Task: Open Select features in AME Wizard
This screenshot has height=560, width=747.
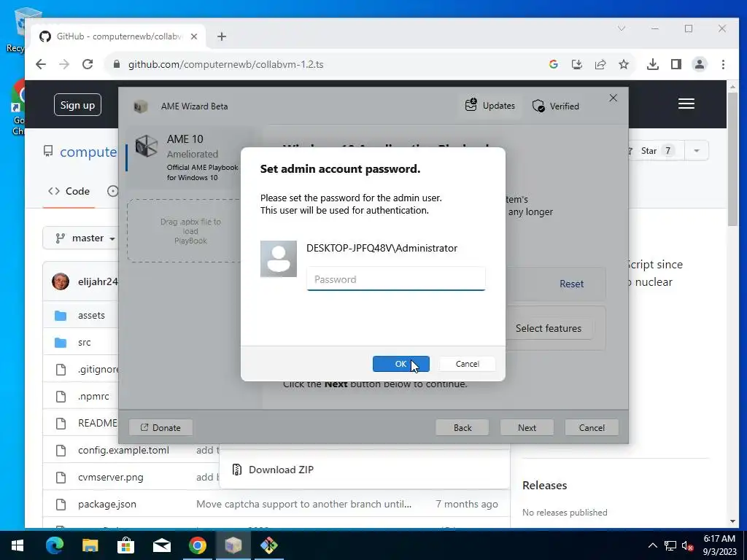Action: coord(549,328)
